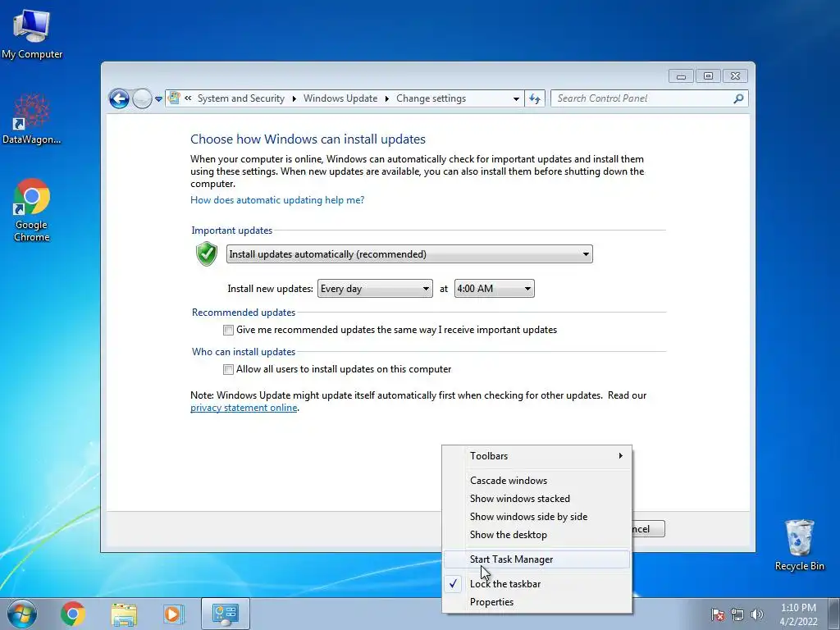This screenshot has height=630, width=840.
Task: Click the magnifier icon in search box
Action: click(738, 98)
